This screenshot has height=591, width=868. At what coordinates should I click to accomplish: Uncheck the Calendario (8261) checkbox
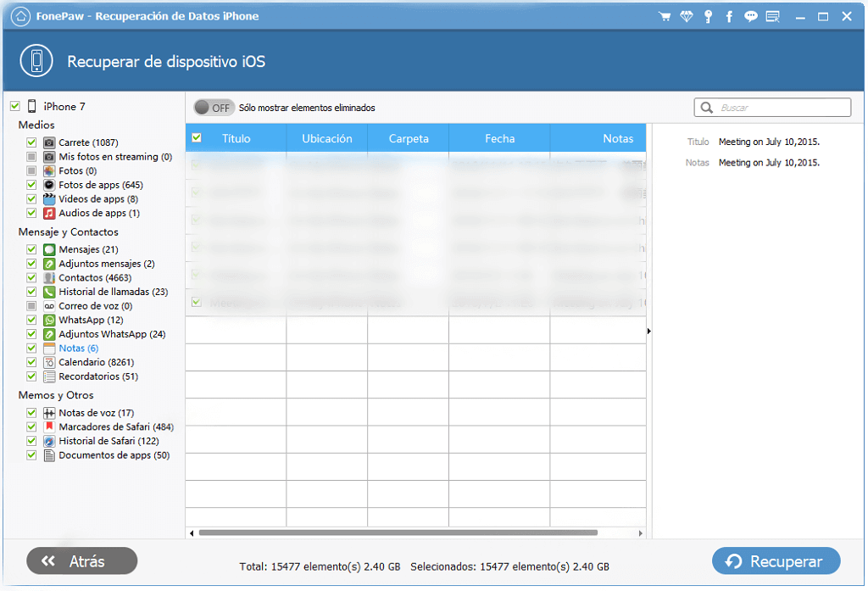pyautogui.click(x=31, y=362)
